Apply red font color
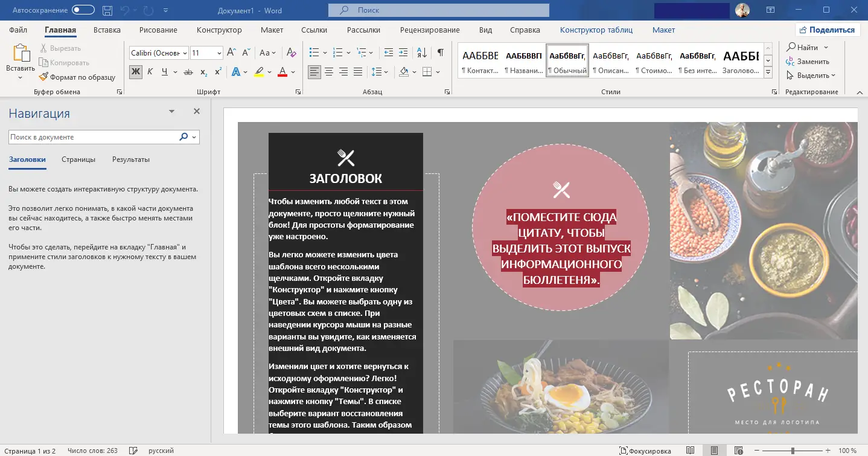This screenshot has height=456, width=868. click(x=282, y=72)
